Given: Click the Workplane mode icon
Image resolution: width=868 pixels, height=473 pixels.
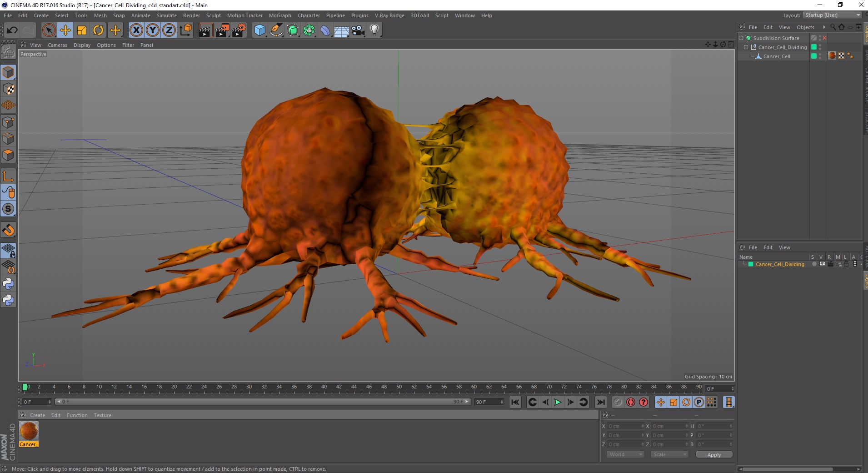Looking at the screenshot, I should pos(8,106).
